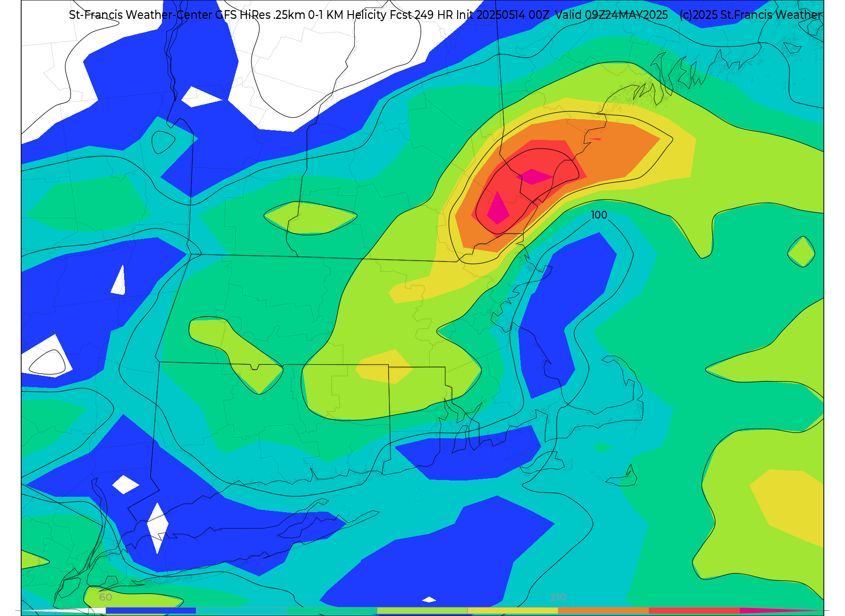Click the '60' legend value label

[x=106, y=598]
